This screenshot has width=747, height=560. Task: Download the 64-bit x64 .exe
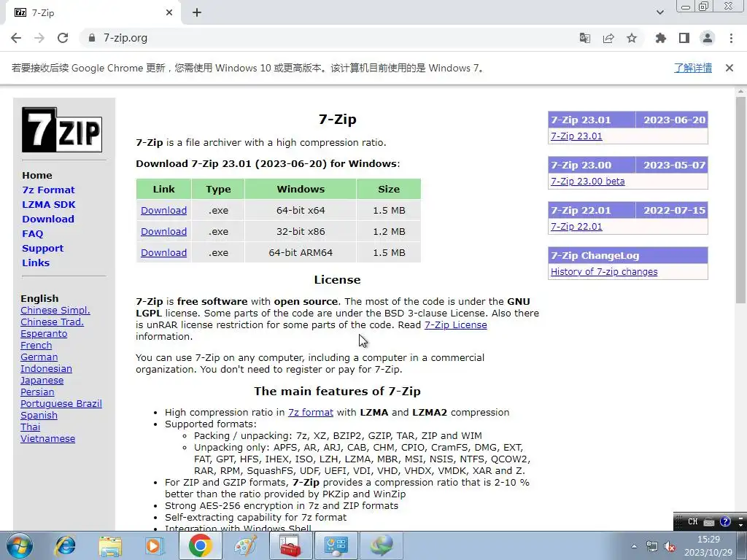pyautogui.click(x=164, y=211)
